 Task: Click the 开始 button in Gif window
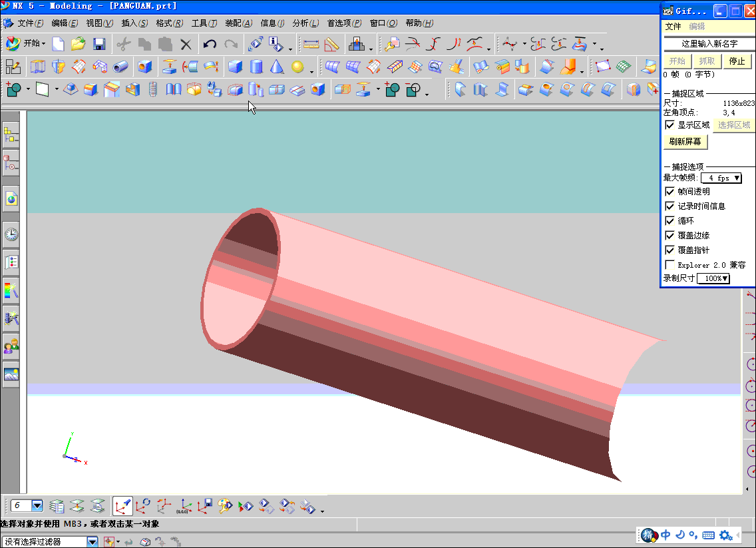point(677,61)
